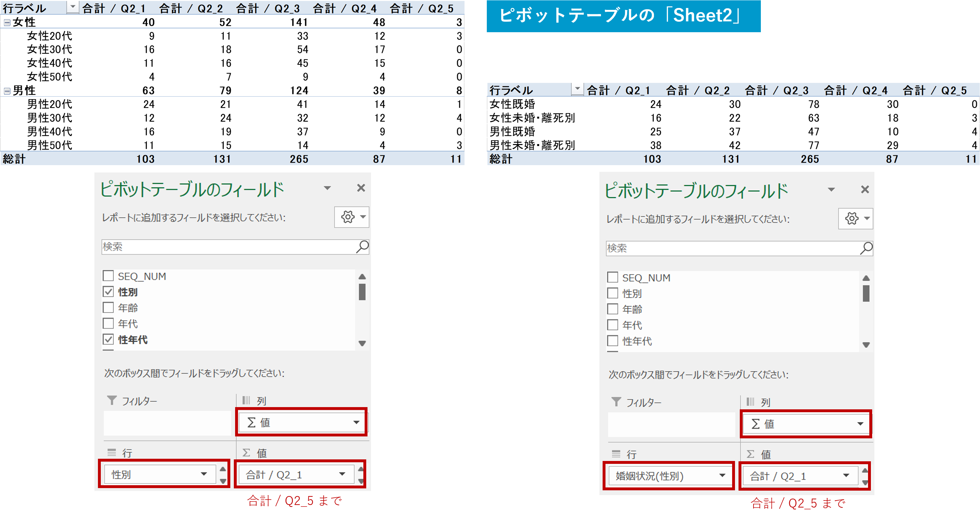Click search magnifier icon in left pane
The height and width of the screenshot is (519, 980).
[362, 247]
